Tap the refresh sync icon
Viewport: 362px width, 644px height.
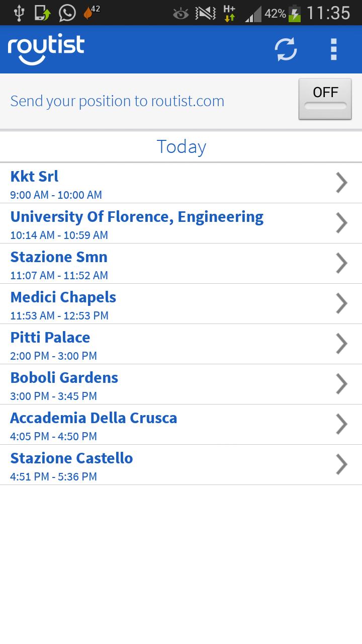[286, 49]
